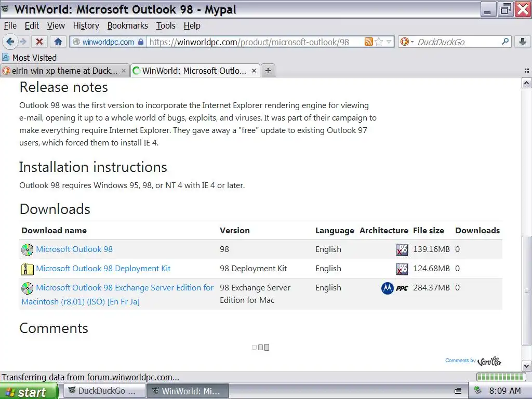Click the Vanilla comments logo link

pos(489,362)
